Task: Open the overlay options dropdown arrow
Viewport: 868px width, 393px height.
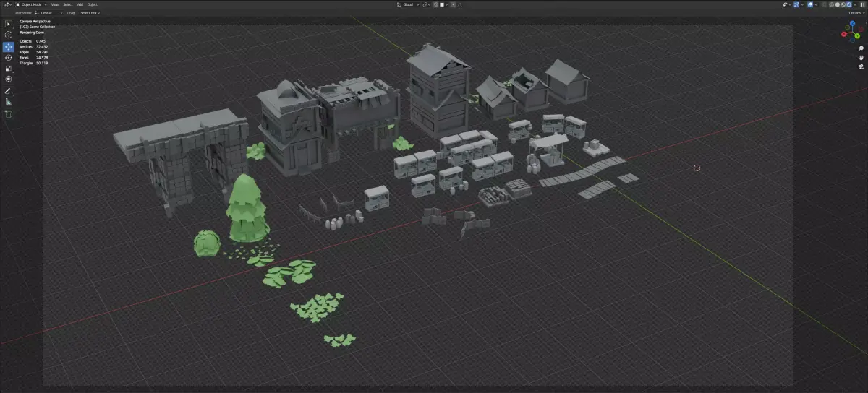Action: [817, 4]
